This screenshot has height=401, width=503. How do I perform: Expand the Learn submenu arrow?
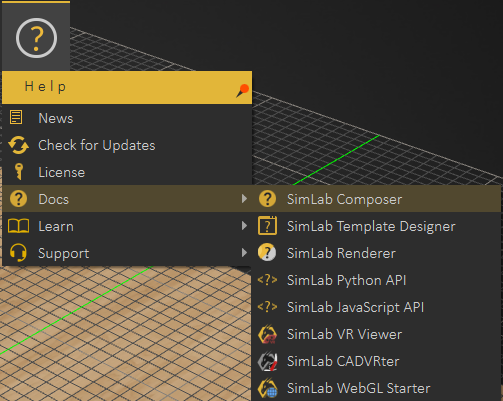(244, 226)
